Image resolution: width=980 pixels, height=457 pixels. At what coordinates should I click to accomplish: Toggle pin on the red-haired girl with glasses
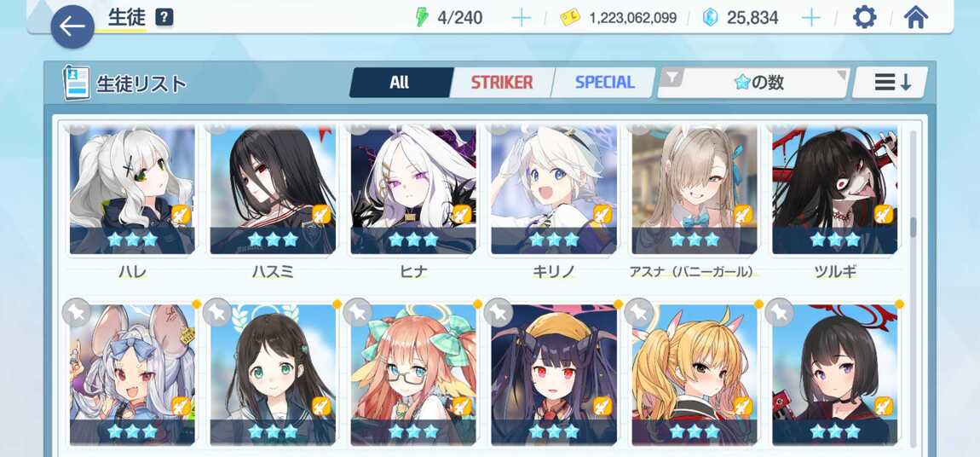(x=358, y=313)
